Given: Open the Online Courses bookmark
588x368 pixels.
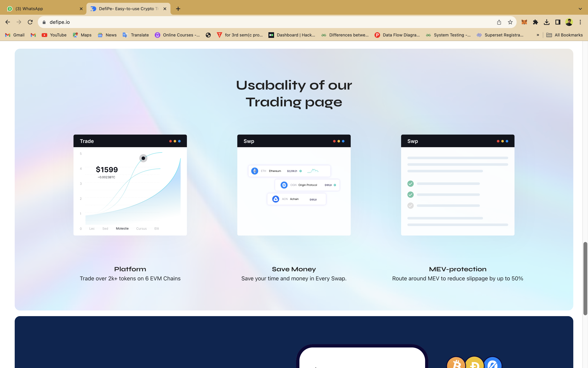Looking at the screenshot, I should (177, 35).
